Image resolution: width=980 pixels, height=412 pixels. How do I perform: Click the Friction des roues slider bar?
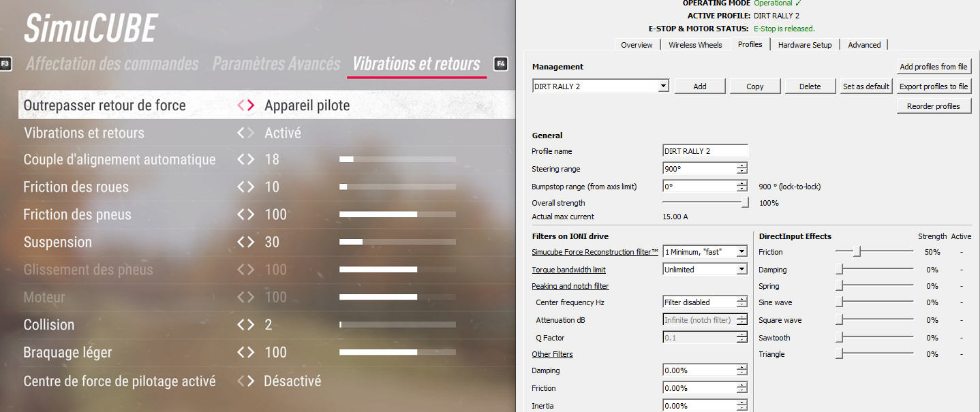point(397,187)
